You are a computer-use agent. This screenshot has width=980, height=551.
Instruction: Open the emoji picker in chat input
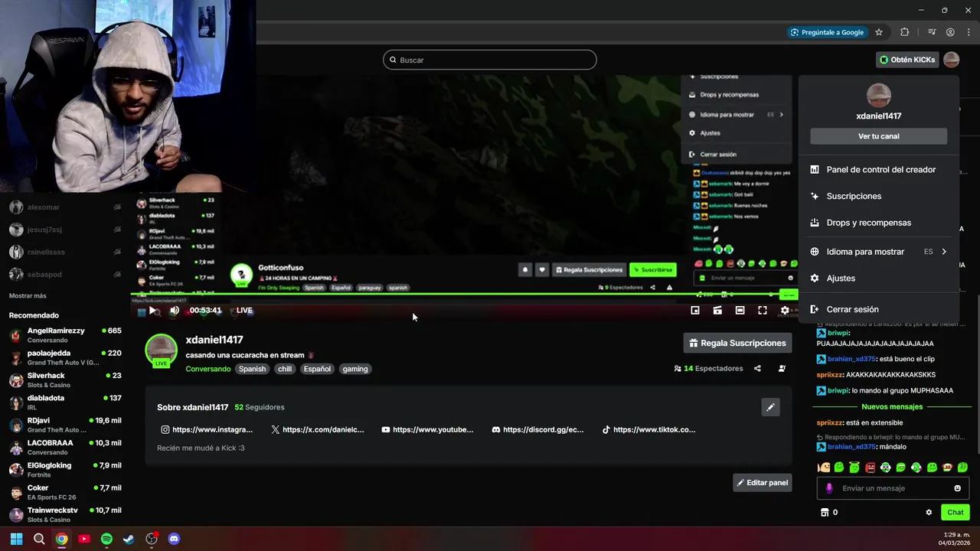957,488
